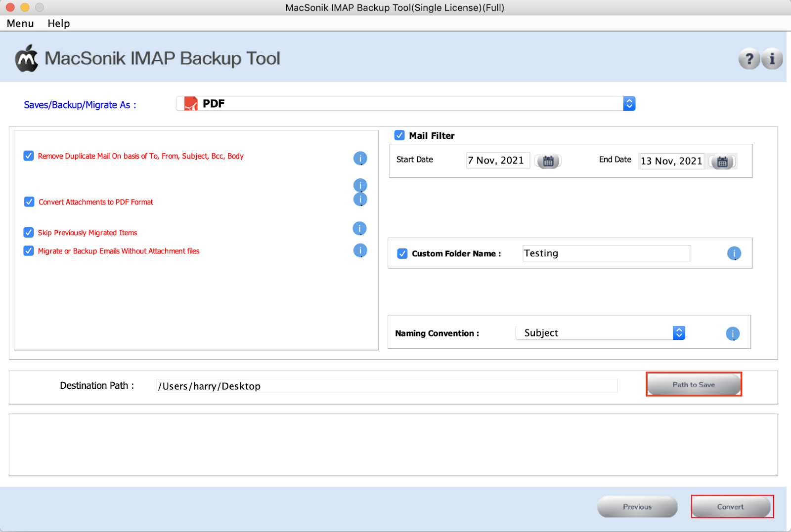This screenshot has width=791, height=532.
Task: Uncheck the Mail Filter checkbox
Action: [399, 135]
